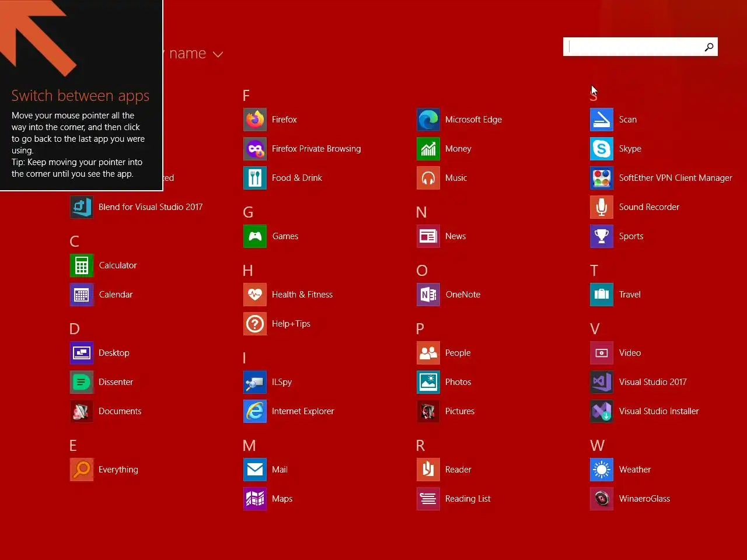This screenshot has height=560, width=747.
Task: Click the letter C group header
Action: point(74,242)
